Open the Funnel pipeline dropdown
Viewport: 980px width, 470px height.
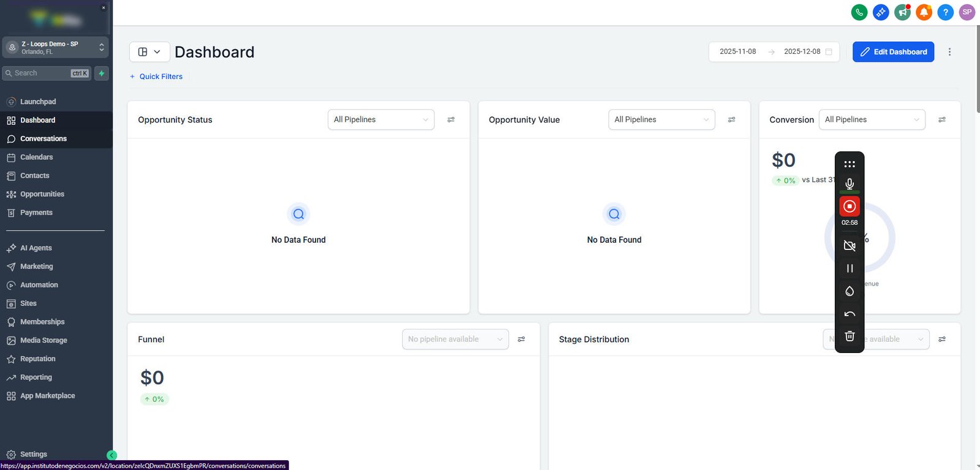coord(455,339)
